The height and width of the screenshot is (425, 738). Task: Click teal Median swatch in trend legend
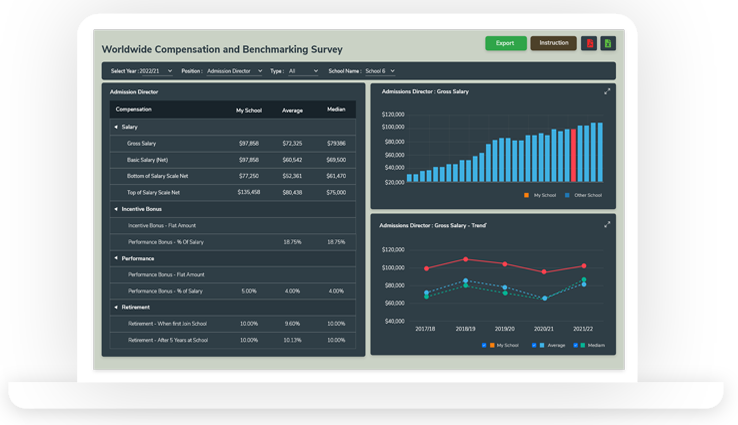pyautogui.click(x=583, y=345)
